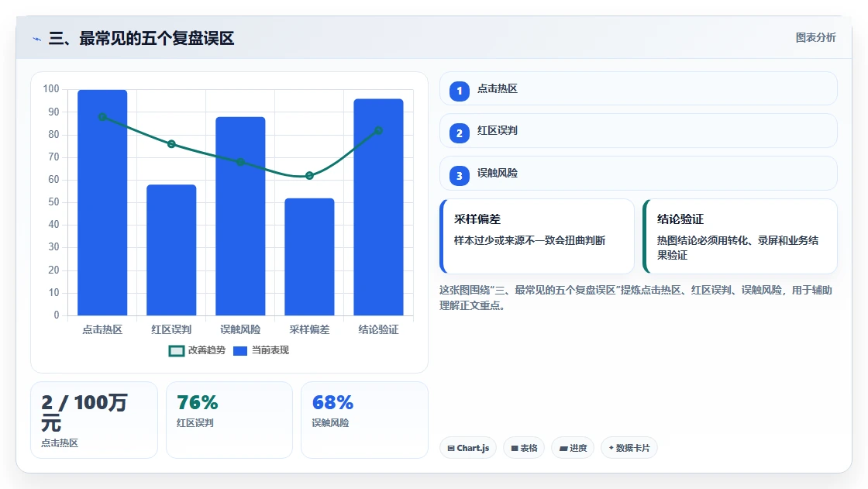Click the blue 当前表现 legend swatch
The width and height of the screenshot is (868, 489).
240,351
